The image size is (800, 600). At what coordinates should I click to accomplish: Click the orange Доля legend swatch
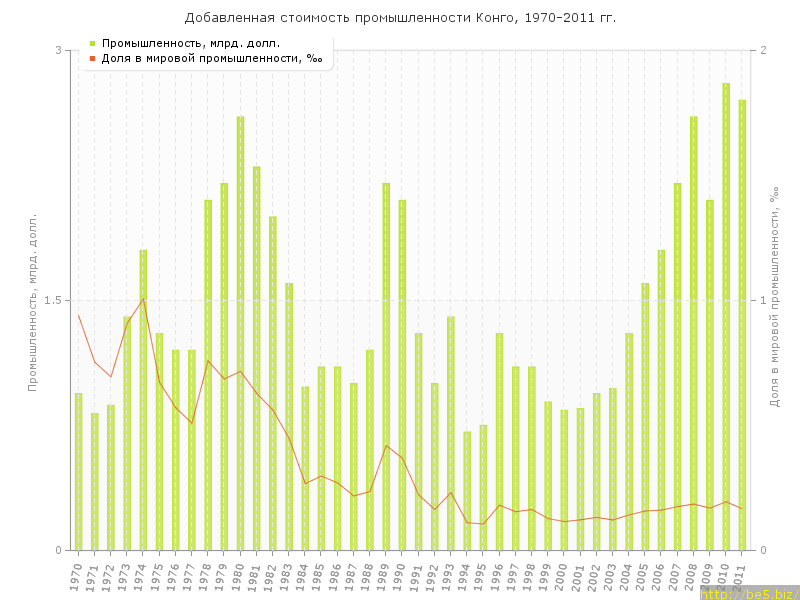click(x=92, y=58)
